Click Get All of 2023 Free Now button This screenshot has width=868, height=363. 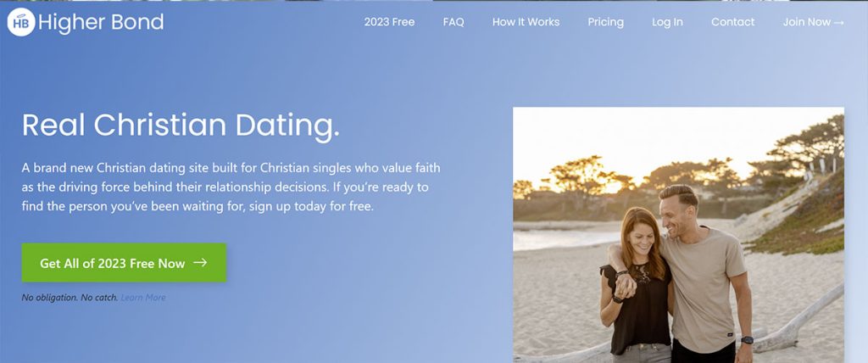click(x=124, y=263)
